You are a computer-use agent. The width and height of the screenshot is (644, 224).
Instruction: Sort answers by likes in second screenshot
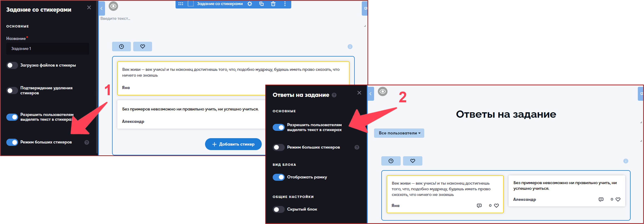413,161
